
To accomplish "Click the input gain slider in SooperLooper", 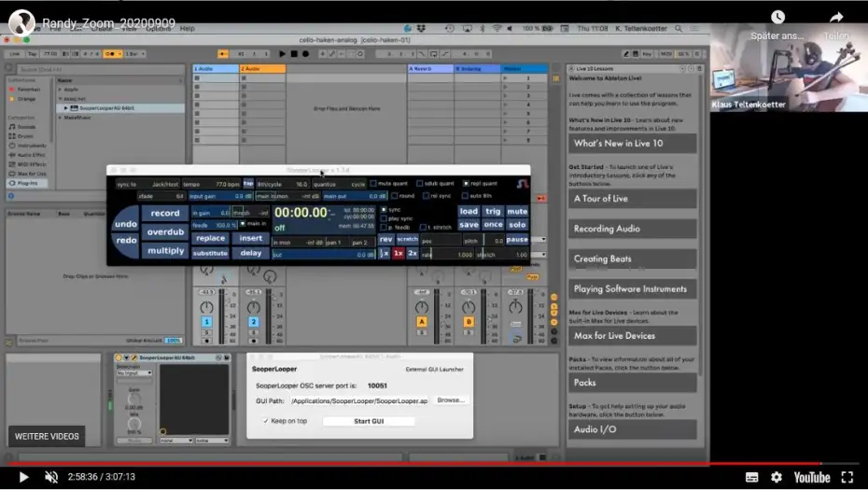I will (x=221, y=196).
